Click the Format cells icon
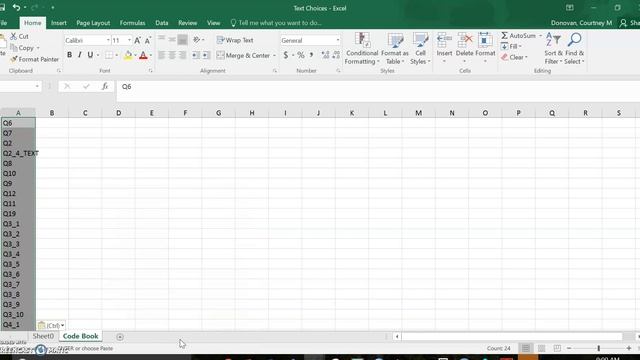 485,40
